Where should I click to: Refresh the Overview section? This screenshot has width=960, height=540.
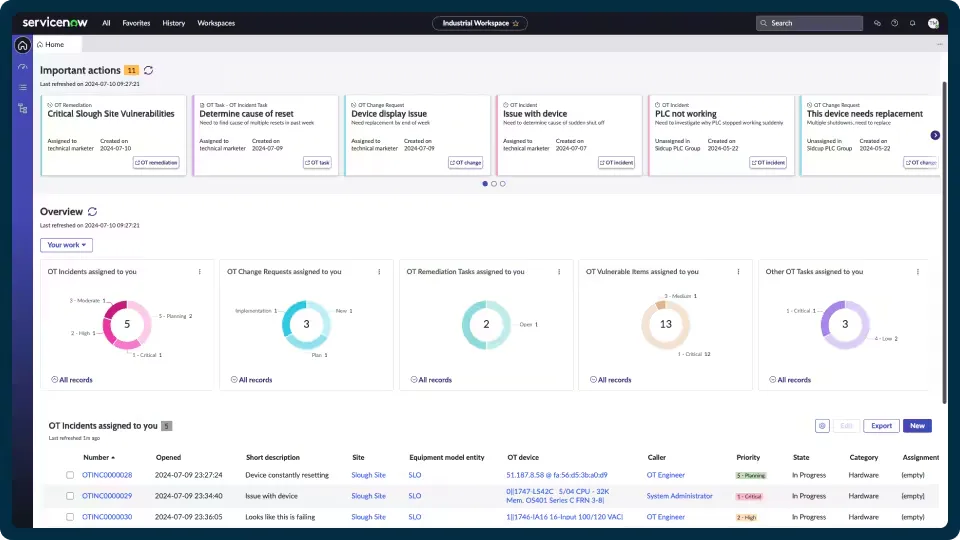[x=93, y=212]
